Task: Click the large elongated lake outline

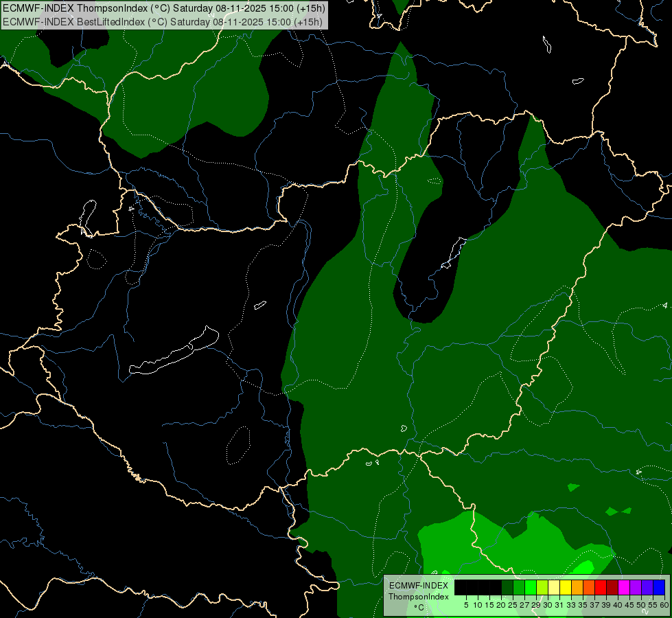Action: (x=174, y=352)
